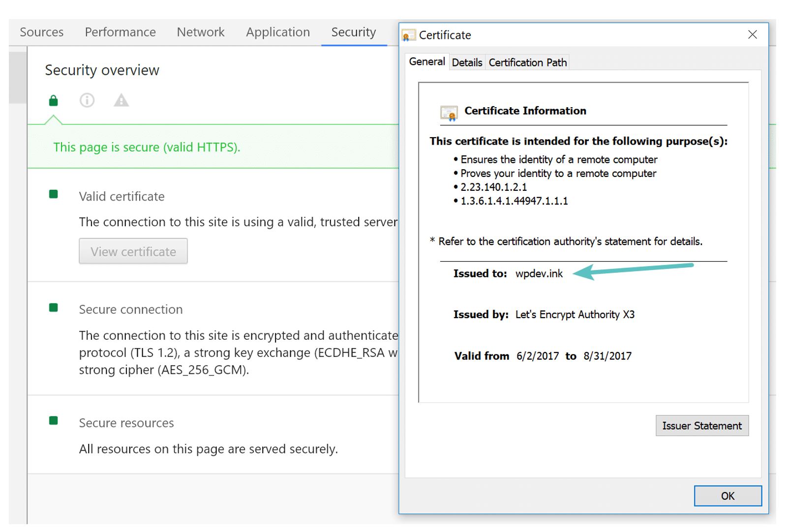Switch to the Sources panel
Image resolution: width=787 pixels, height=532 pixels.
pyautogui.click(x=41, y=31)
